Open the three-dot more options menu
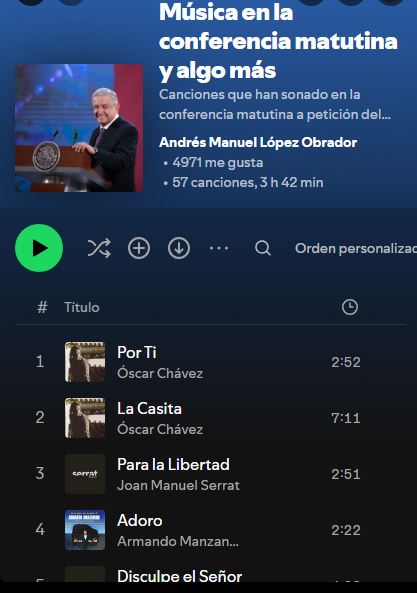 (x=219, y=248)
